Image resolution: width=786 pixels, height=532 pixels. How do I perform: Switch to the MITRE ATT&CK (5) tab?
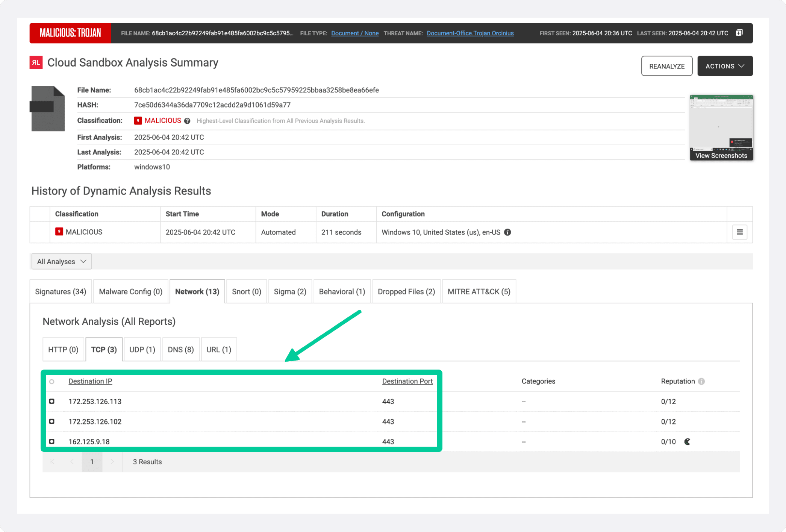tap(479, 291)
